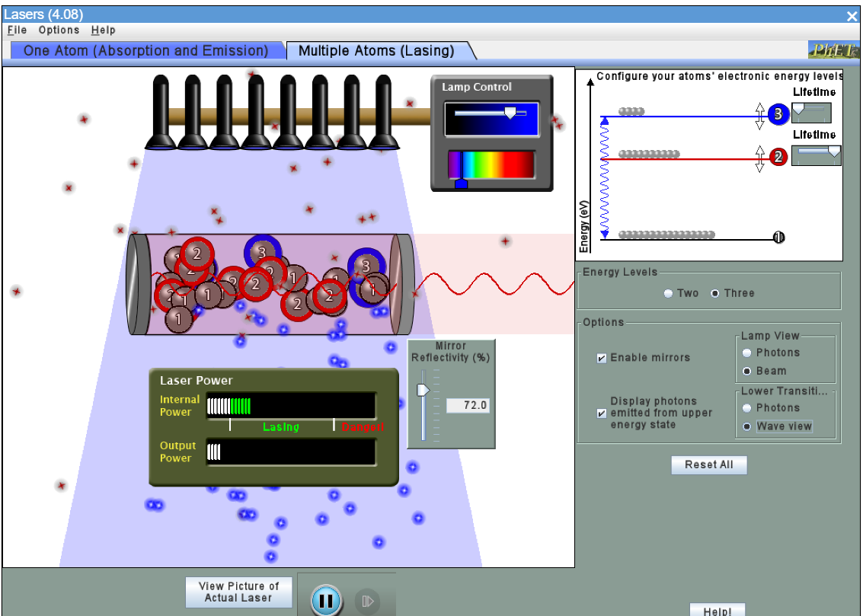
Task: Click the Mirror Reflectivity value field 72.0
Action: pos(467,405)
